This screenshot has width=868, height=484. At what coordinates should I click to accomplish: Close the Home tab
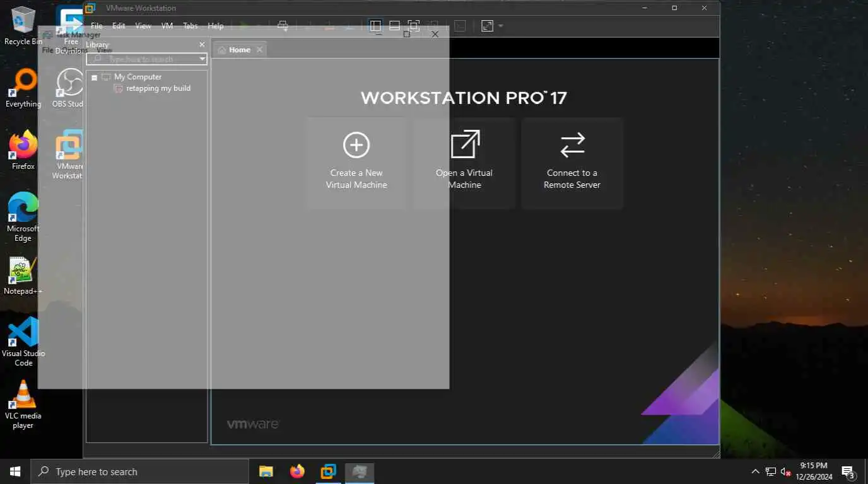pos(259,50)
